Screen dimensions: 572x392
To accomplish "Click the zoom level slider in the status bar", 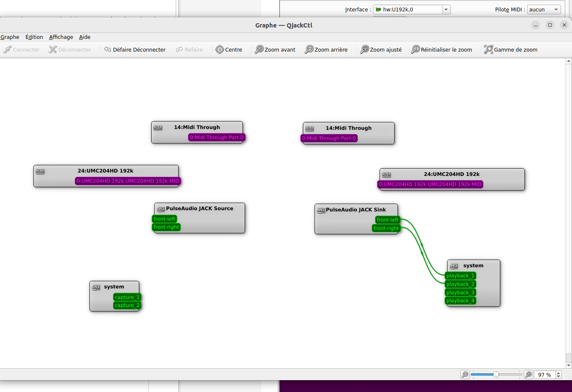I will point(496,375).
